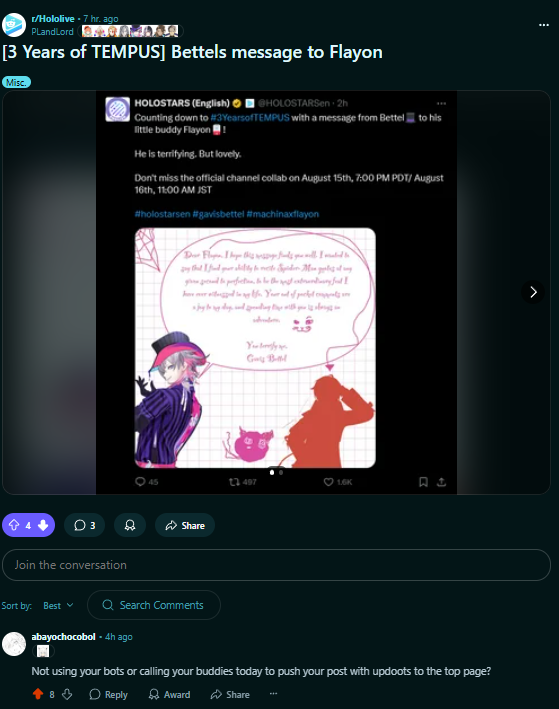Open the post comments count button
The width and height of the screenshot is (559, 709).
[85, 525]
